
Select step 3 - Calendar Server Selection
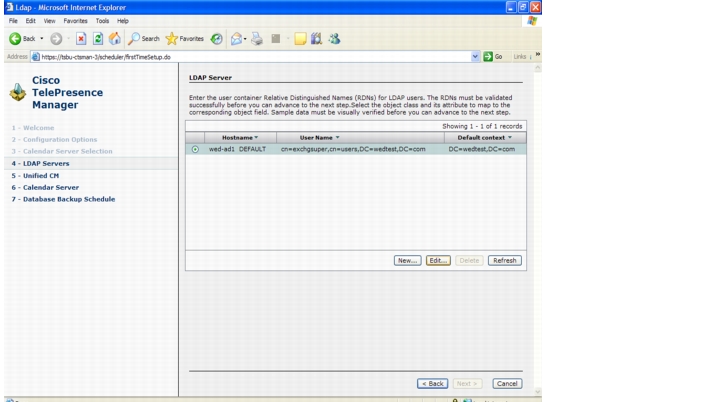[x=62, y=151]
